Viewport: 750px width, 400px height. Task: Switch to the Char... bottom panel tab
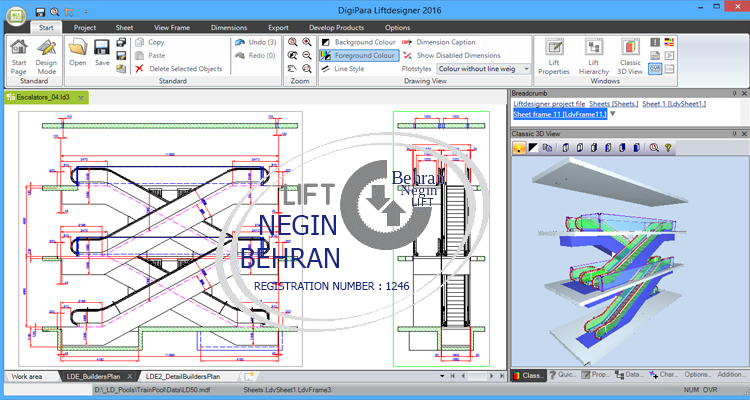pyautogui.click(x=663, y=375)
